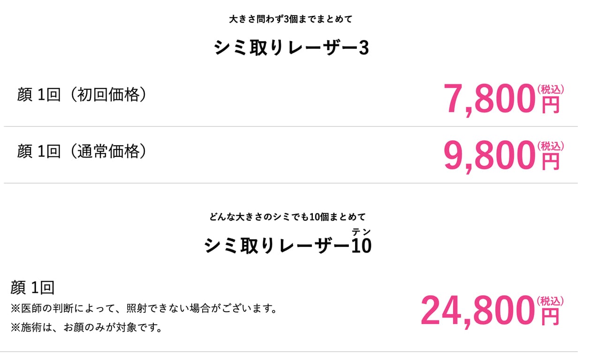Viewport: 590px width, 364px height.
Task: Select the 9,800 regular price
Action: [x=489, y=156]
